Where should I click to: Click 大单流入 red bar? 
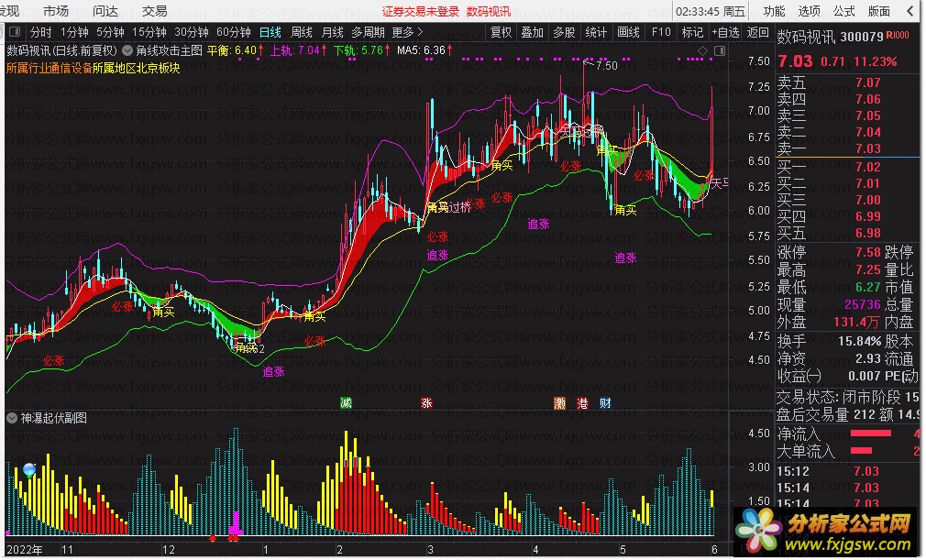(861, 450)
